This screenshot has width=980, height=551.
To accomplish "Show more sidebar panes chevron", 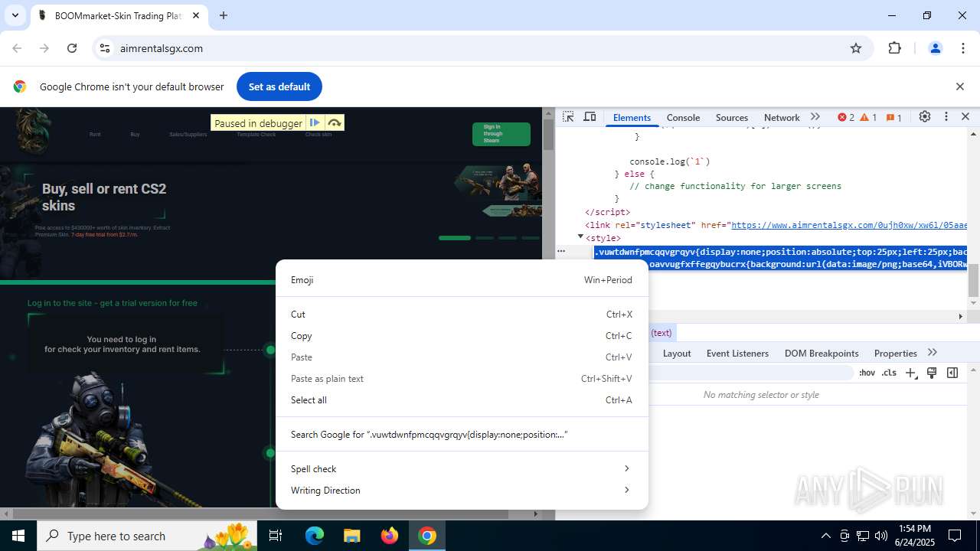I will coord(932,353).
